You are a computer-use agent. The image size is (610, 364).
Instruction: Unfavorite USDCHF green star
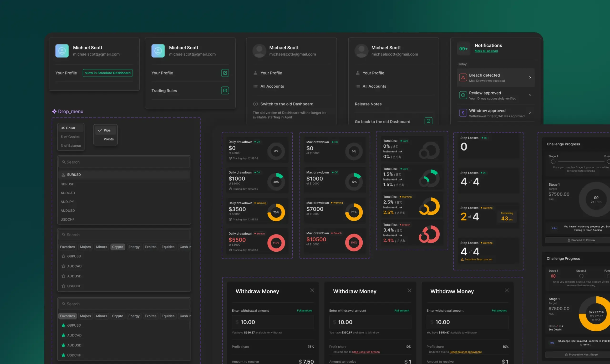click(x=63, y=355)
